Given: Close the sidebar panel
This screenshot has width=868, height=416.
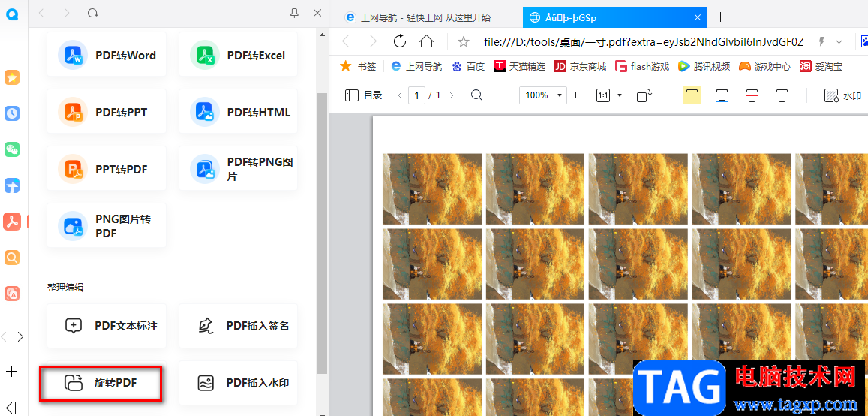Looking at the screenshot, I should (317, 13).
